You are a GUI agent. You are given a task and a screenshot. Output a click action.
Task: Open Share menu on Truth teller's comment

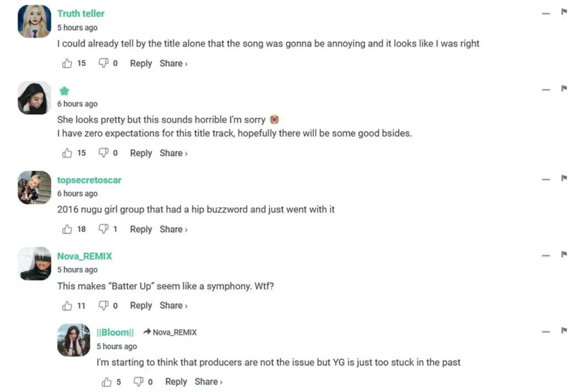[173, 63]
